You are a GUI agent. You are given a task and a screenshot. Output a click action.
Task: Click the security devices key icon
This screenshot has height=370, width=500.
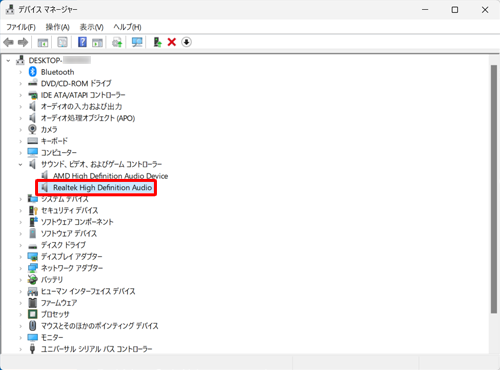coord(32,210)
